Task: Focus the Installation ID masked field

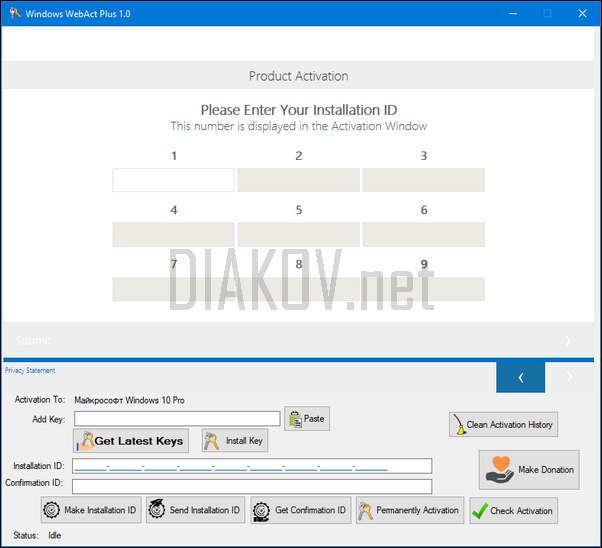Action: point(252,466)
